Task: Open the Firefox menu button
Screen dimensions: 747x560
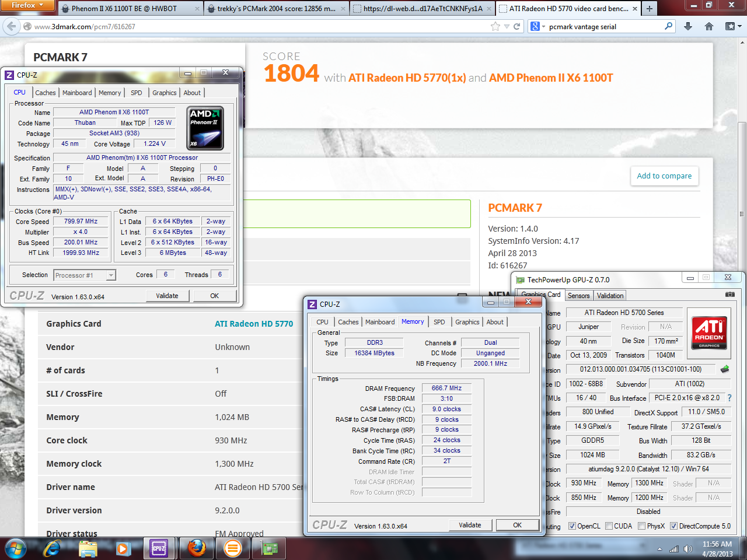Action: click(x=27, y=5)
